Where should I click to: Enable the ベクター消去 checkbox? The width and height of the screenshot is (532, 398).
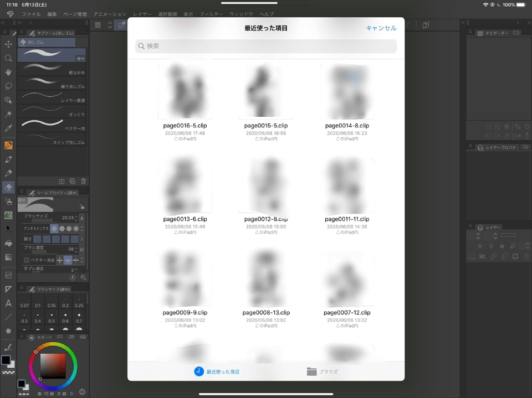click(x=27, y=260)
